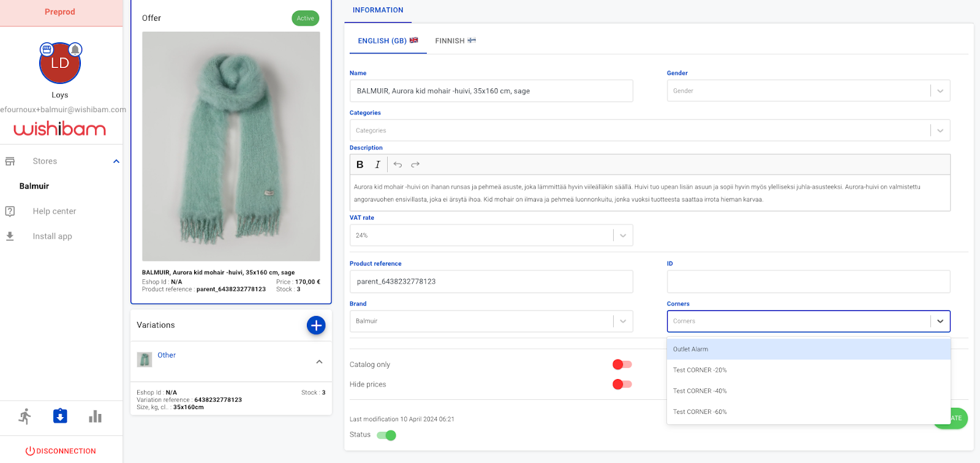Open the Help center link
This screenshot has height=463, width=980.
[x=55, y=211]
